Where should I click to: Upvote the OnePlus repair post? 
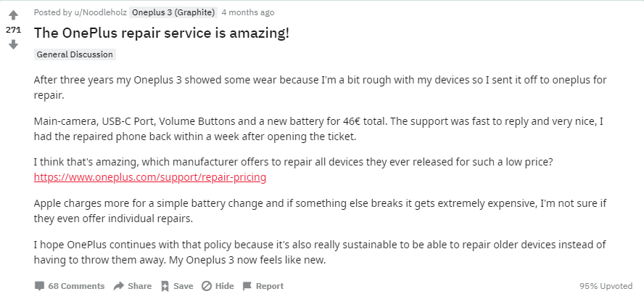(x=13, y=15)
